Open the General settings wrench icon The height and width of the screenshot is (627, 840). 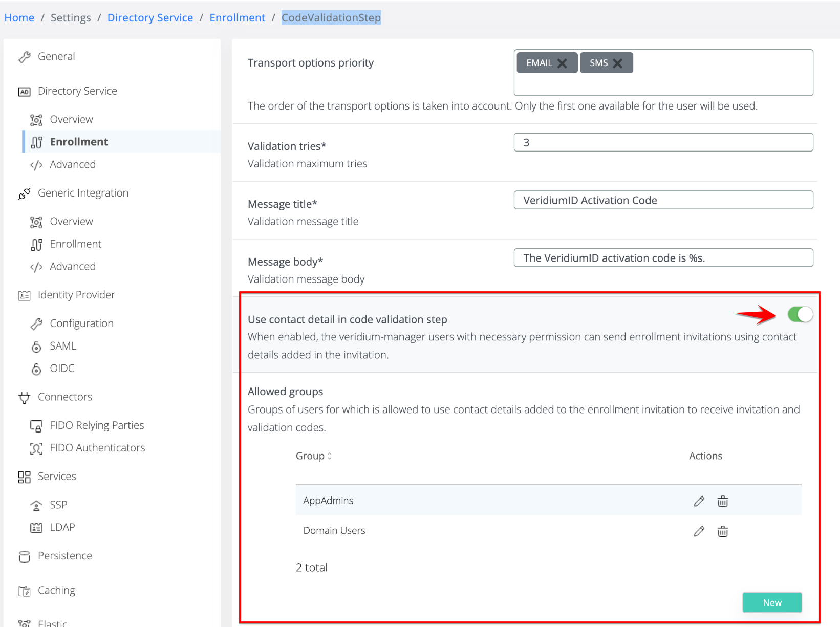24,57
